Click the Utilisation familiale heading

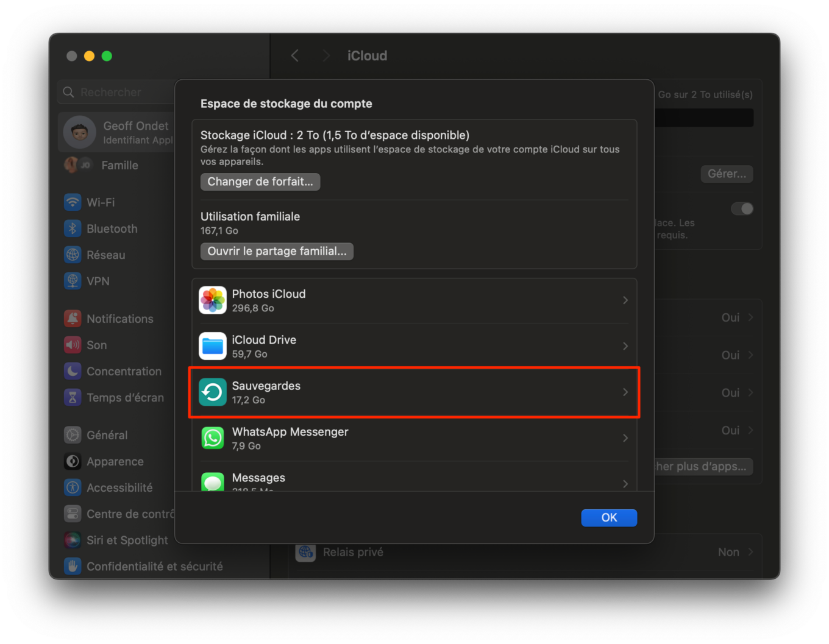[x=250, y=216]
